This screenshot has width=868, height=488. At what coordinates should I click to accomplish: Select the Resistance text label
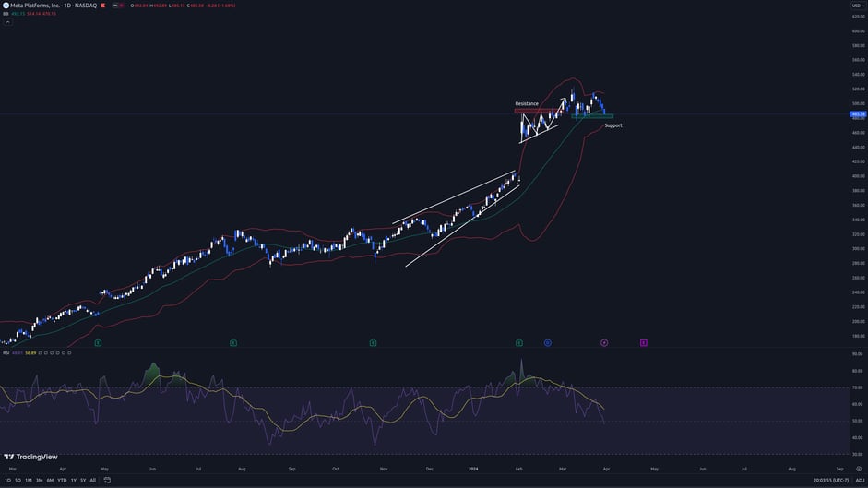click(x=527, y=103)
